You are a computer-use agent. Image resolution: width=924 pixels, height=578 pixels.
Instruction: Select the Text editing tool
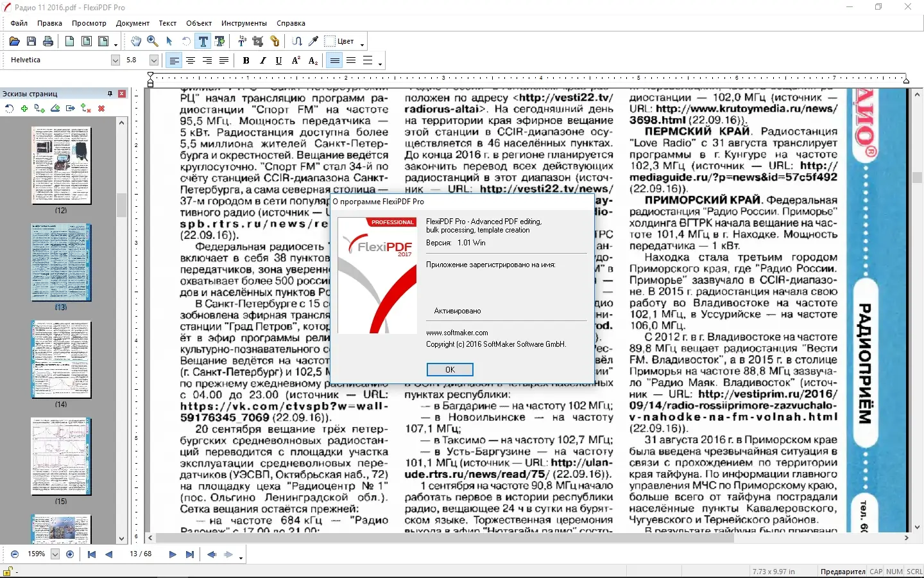(x=203, y=41)
